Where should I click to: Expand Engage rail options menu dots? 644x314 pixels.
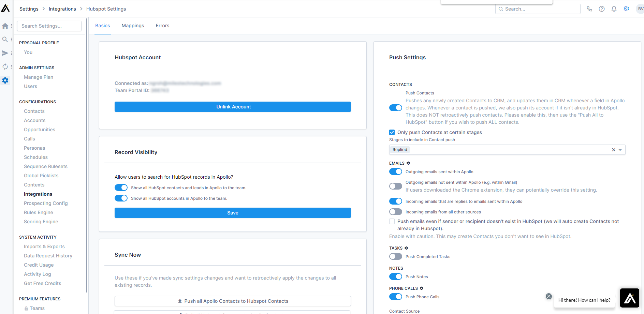click(12, 53)
